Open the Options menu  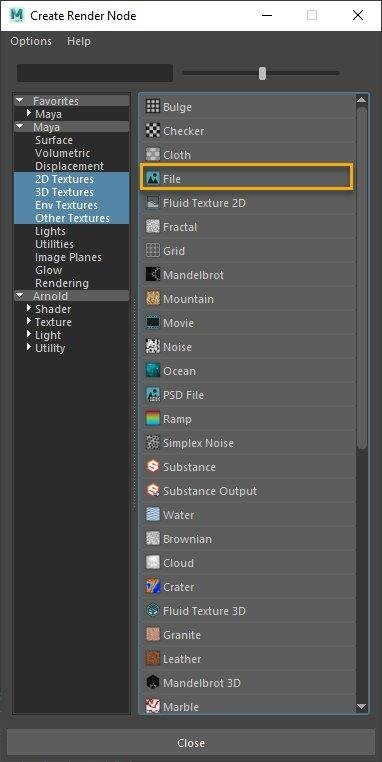point(31,41)
